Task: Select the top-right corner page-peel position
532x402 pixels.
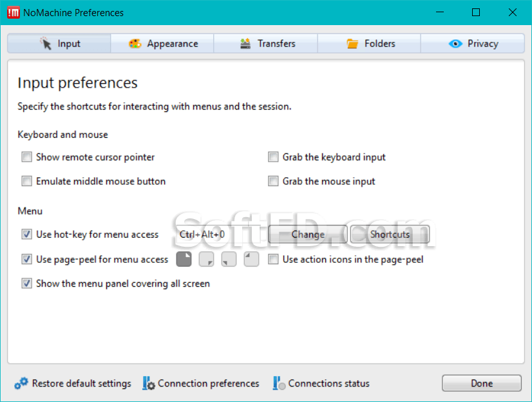Action: click(x=184, y=260)
